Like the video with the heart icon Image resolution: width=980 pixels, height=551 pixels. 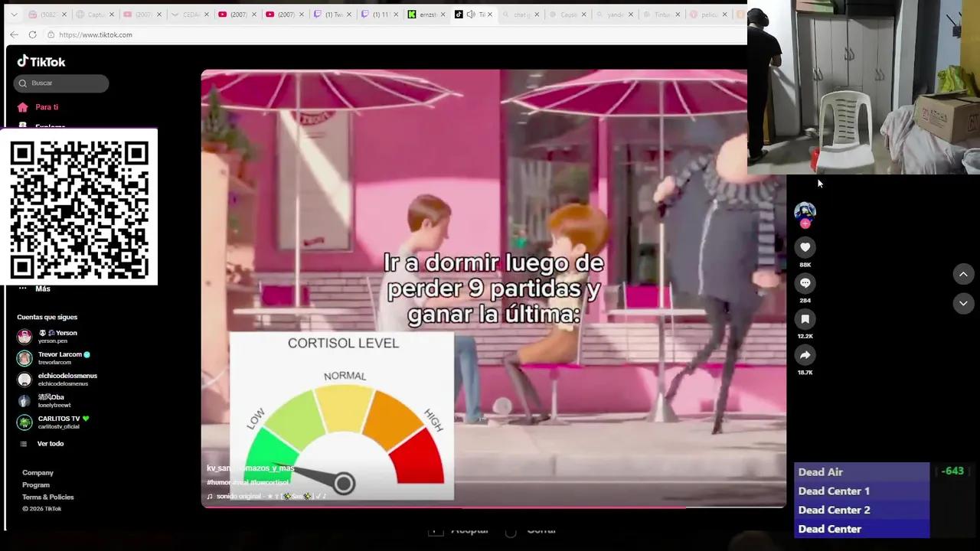click(805, 247)
